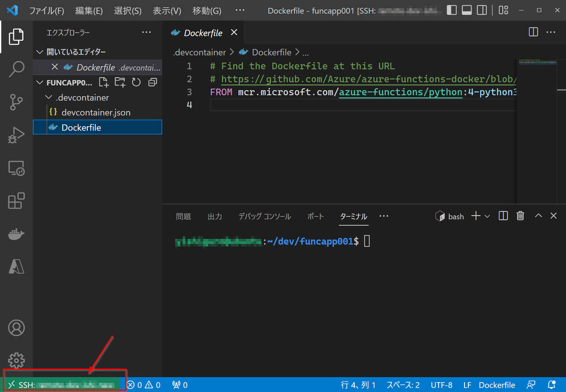Open the Run and Debug view
The image size is (566, 392).
[x=16, y=135]
